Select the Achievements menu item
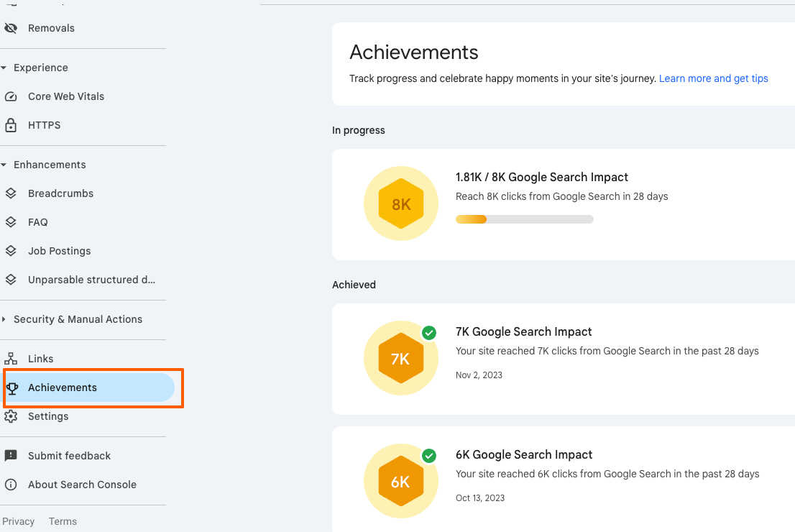Screen dimensions: 795x532 coord(87,387)
